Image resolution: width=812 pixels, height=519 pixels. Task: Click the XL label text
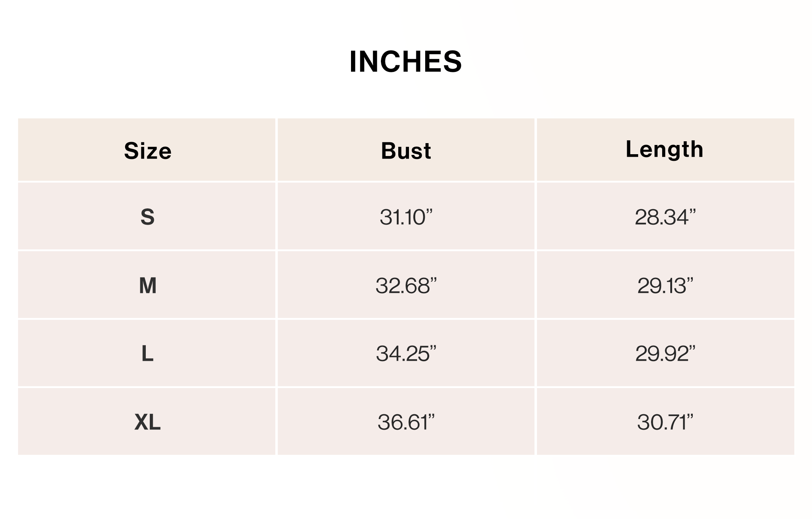(x=147, y=422)
